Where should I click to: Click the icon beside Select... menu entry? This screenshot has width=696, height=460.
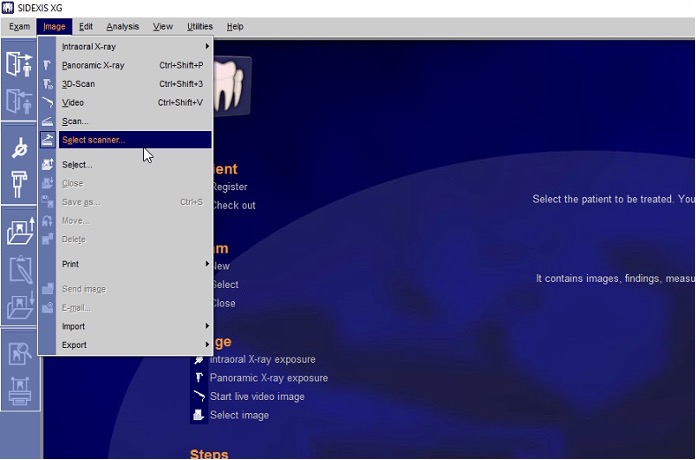[47, 165]
